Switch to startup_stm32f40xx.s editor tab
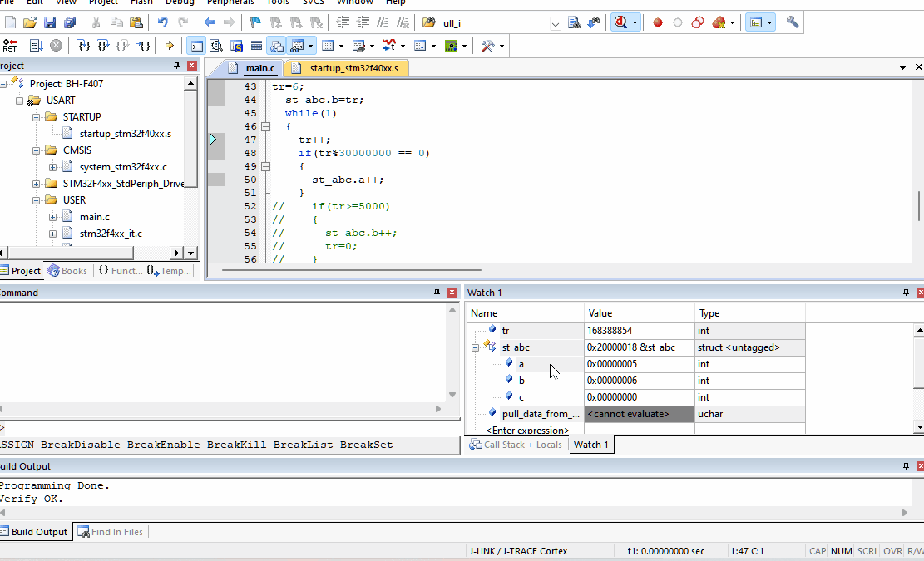The width and height of the screenshot is (924, 561). click(x=353, y=68)
